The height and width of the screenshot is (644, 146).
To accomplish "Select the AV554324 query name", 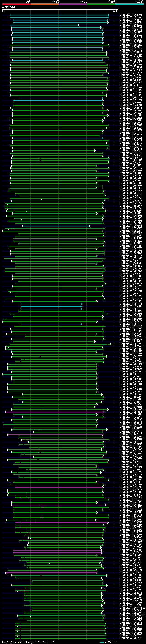I will tap(8, 7).
